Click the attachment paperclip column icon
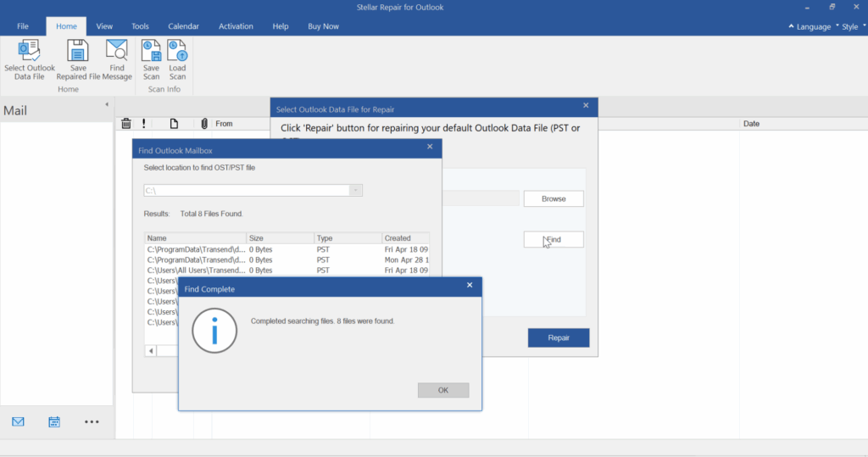Viewport: 868px width, 457px height. 204,124
